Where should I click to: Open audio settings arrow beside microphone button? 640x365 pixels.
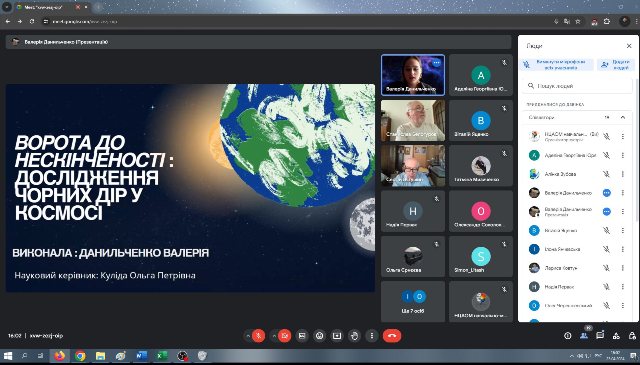pyautogui.click(x=247, y=336)
